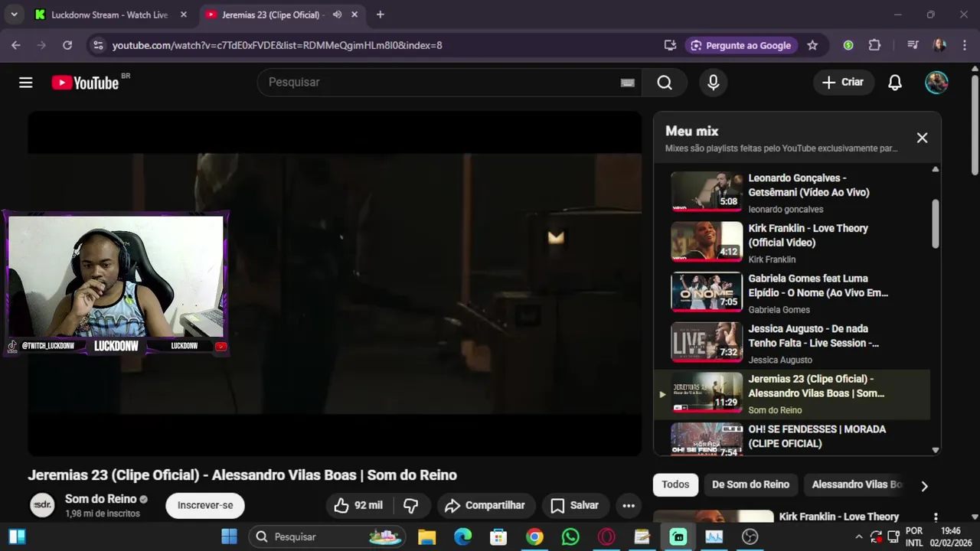Install app icon in address bar
The width and height of the screenshot is (980, 551).
[x=670, y=45]
